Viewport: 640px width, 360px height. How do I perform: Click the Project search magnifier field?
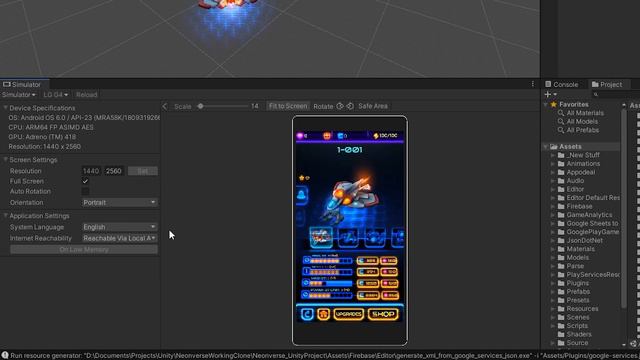point(616,94)
